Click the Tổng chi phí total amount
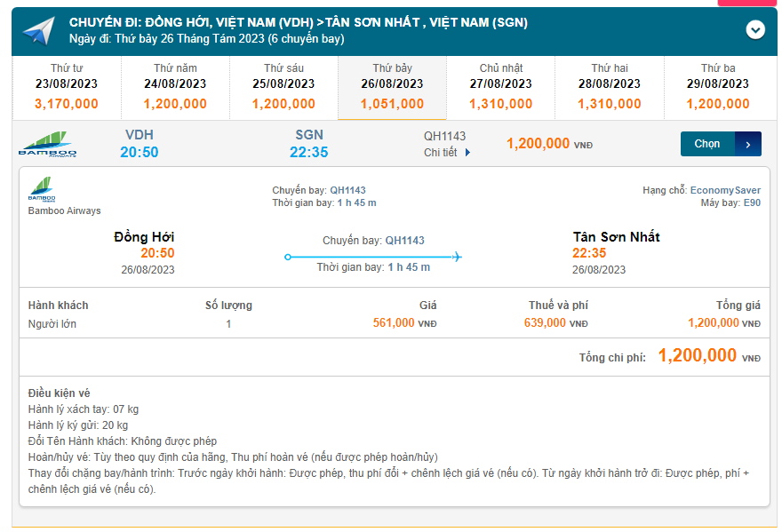 (698, 356)
